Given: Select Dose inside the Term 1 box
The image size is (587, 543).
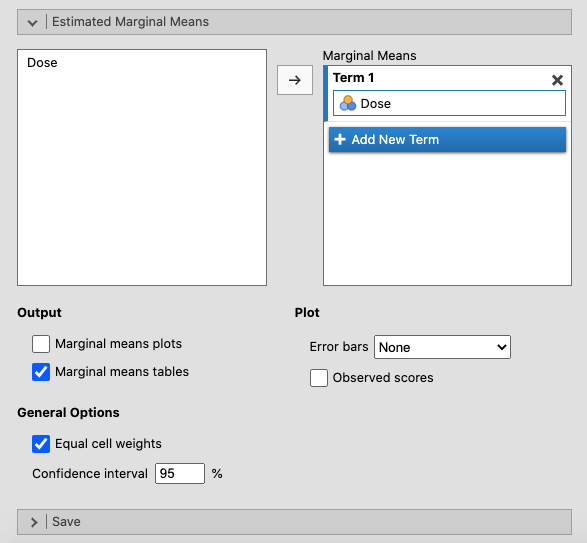Looking at the screenshot, I should [449, 103].
